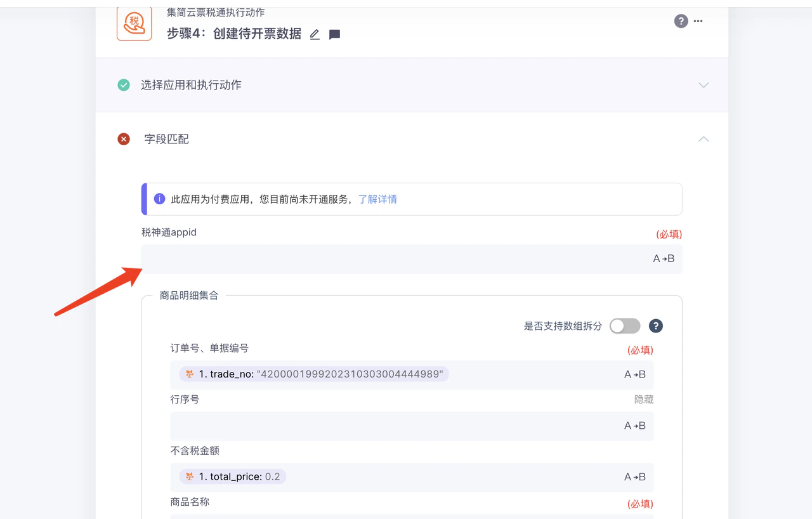Select the total_price value tag

pos(233,476)
